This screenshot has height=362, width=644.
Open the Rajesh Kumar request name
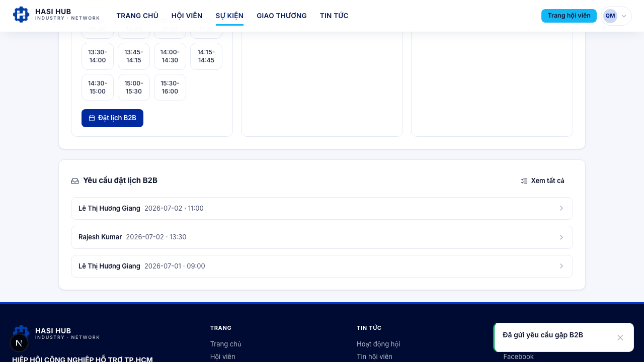pos(100,237)
